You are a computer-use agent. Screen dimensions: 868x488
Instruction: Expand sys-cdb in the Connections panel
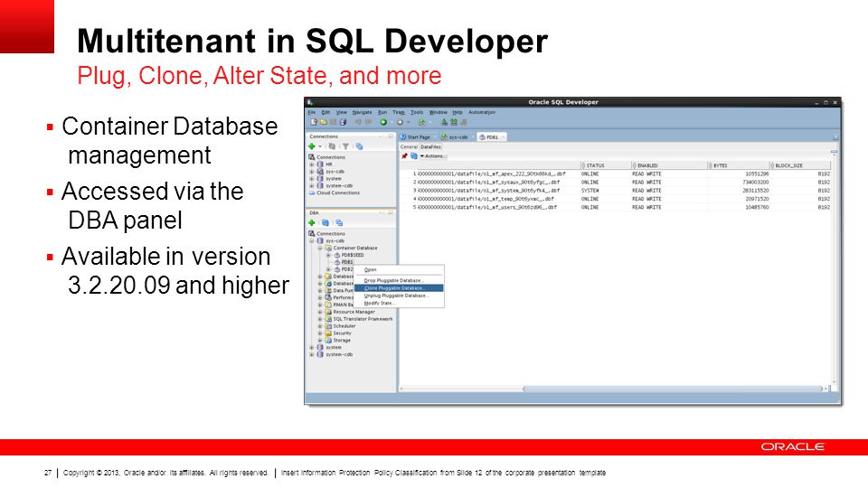(x=312, y=172)
